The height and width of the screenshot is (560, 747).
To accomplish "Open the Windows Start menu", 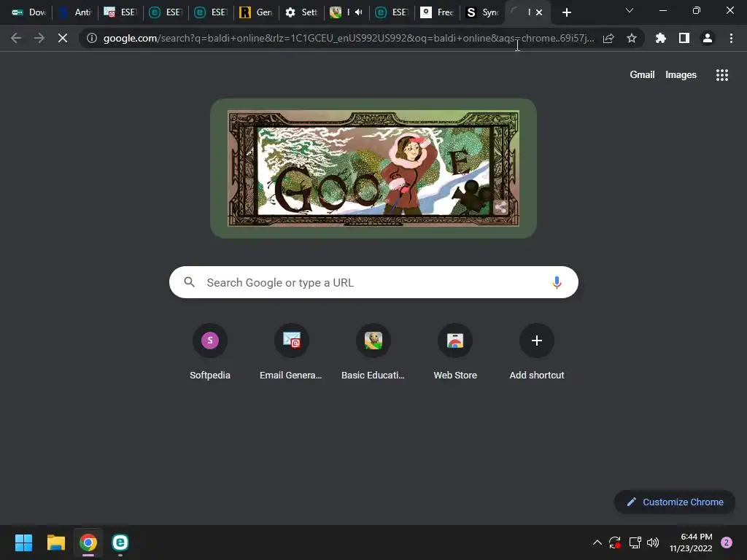I will (24, 542).
